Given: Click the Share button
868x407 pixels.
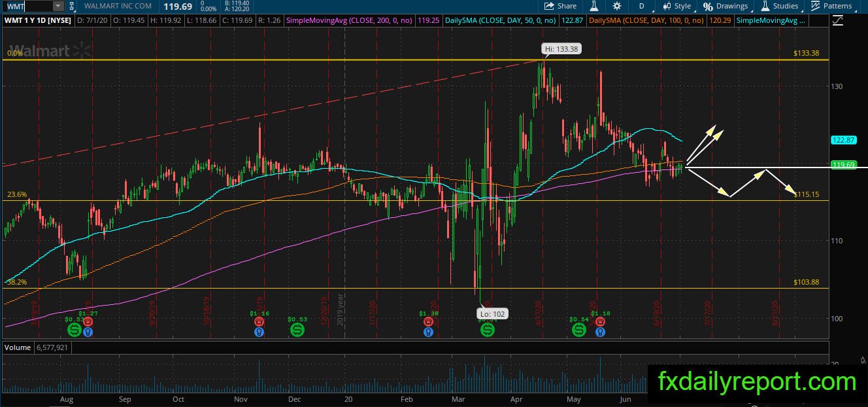Looking at the screenshot, I should pyautogui.click(x=561, y=6).
